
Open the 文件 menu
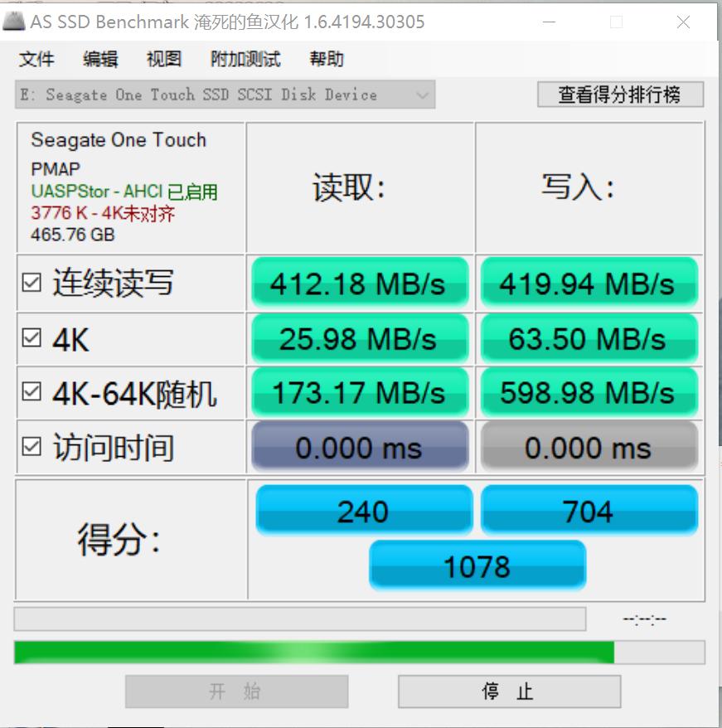click(37, 59)
